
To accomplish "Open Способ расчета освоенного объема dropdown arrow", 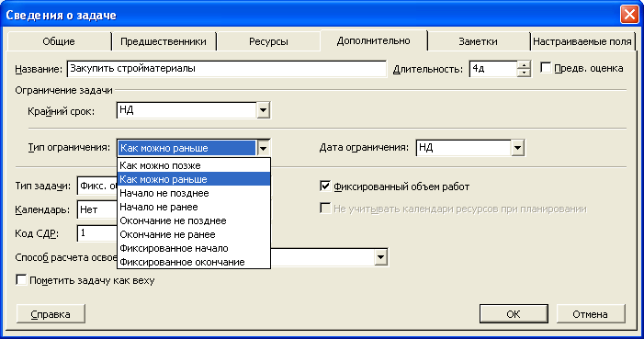I will point(380,257).
